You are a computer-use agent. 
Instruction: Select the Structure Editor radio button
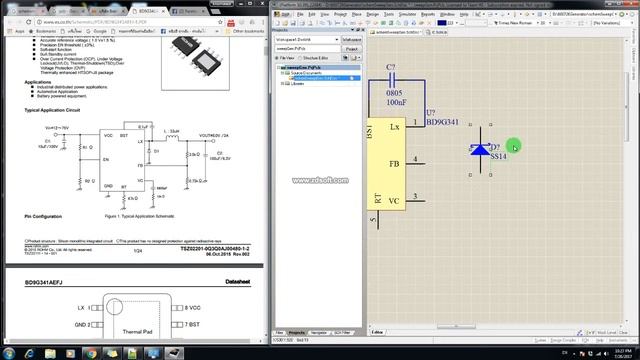301,58
